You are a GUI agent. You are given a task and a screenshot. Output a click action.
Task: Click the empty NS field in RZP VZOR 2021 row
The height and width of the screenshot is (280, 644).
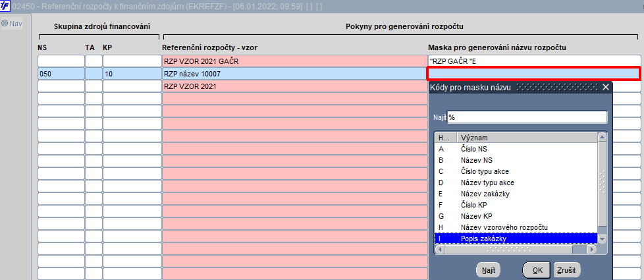pyautogui.click(x=61, y=86)
